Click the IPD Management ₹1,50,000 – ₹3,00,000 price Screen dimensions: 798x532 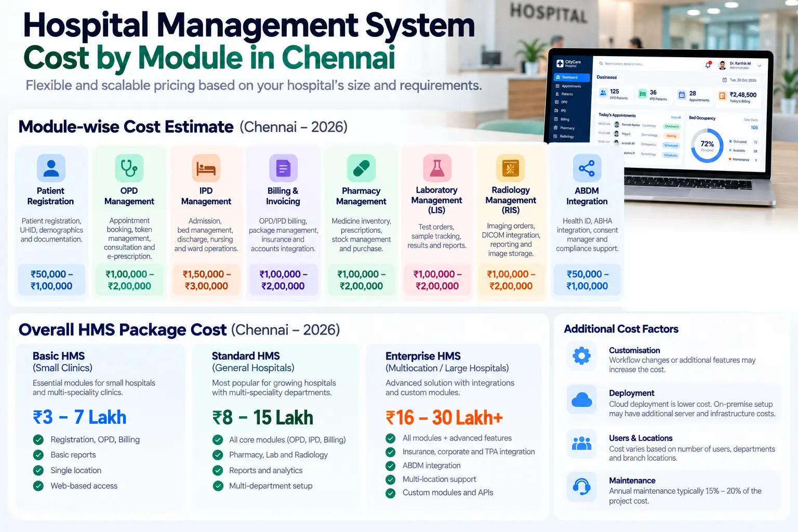206,280
